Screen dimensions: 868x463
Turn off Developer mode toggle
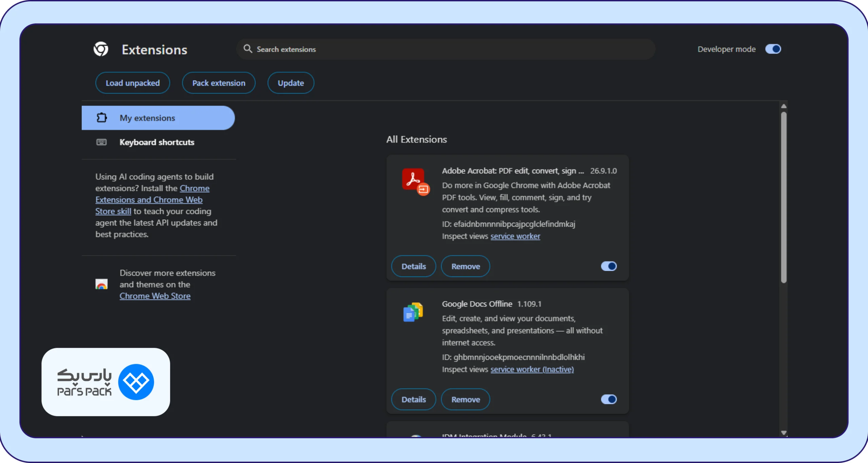coord(773,49)
